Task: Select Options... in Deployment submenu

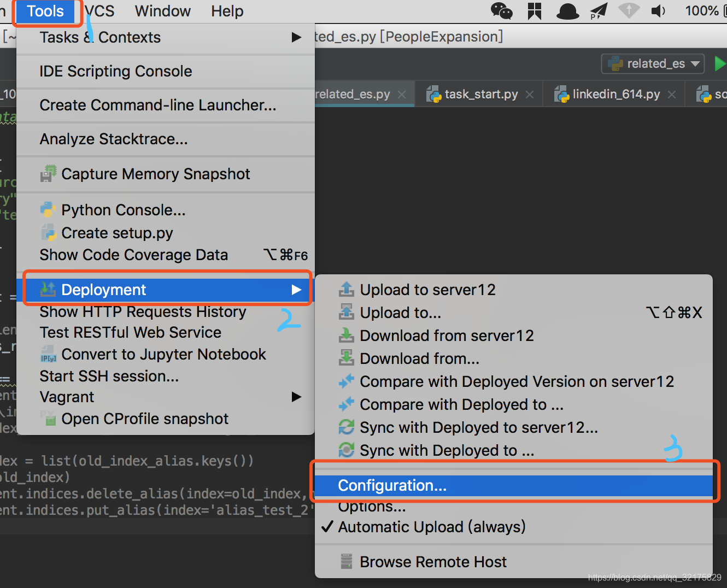Action: pyautogui.click(x=514, y=507)
